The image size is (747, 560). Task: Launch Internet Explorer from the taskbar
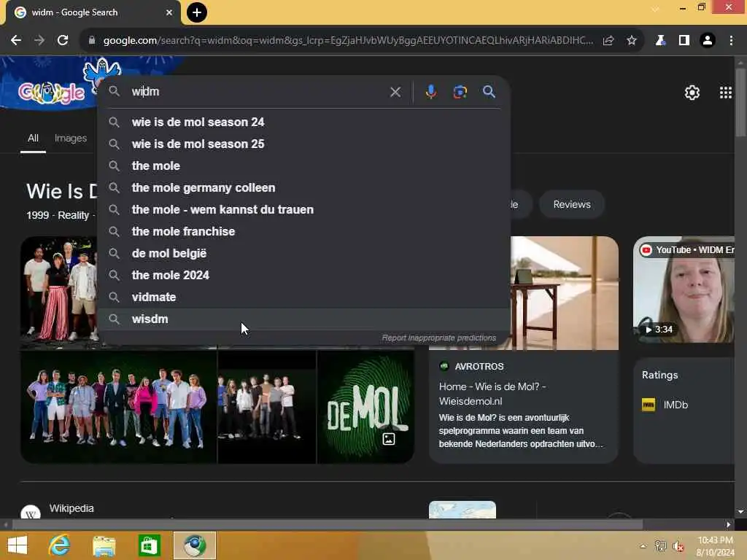click(60, 545)
